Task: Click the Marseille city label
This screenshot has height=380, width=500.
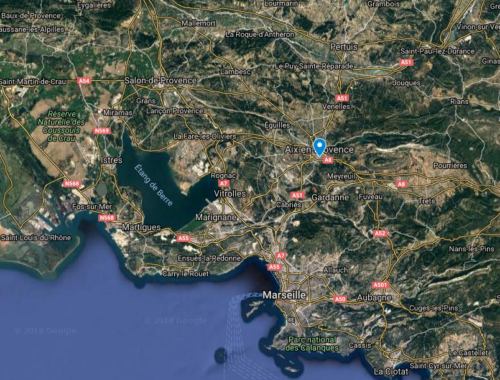Action: coord(284,295)
